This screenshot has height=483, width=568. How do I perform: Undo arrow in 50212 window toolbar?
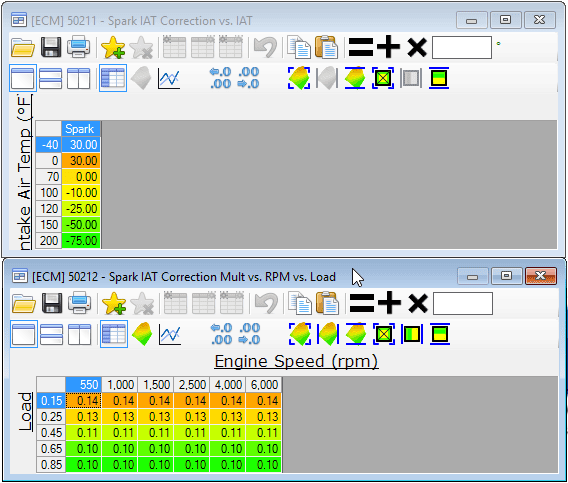(x=266, y=304)
